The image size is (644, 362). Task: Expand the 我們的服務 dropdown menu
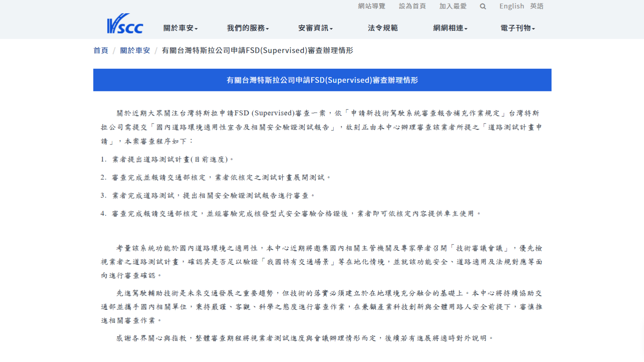(248, 28)
